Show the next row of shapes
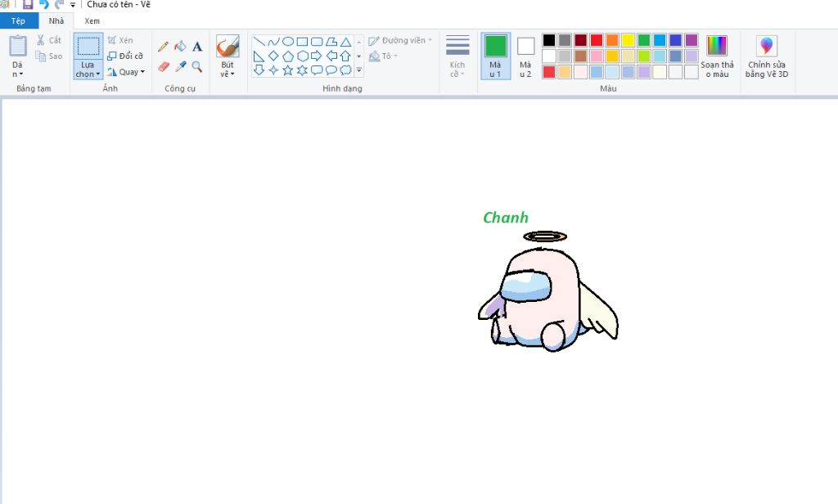This screenshot has height=504, width=838. (359, 56)
